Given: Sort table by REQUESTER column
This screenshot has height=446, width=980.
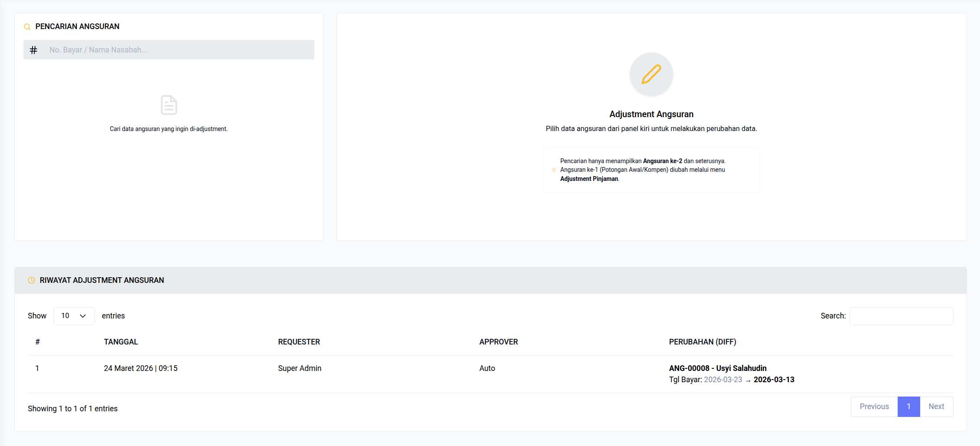Looking at the screenshot, I should pyautogui.click(x=299, y=342).
